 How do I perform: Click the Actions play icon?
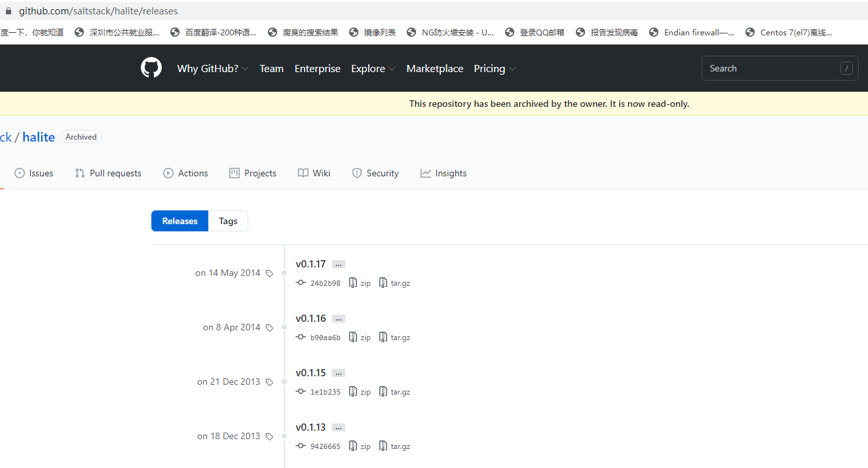click(x=168, y=173)
